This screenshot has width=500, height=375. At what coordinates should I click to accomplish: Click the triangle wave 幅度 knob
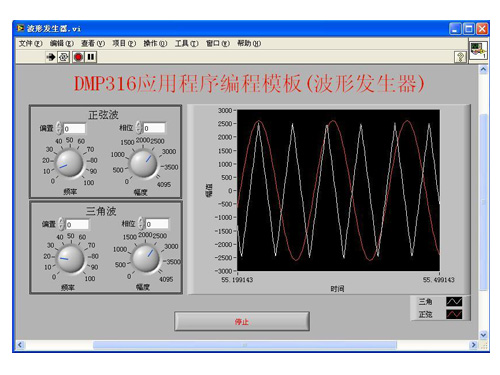146,258
